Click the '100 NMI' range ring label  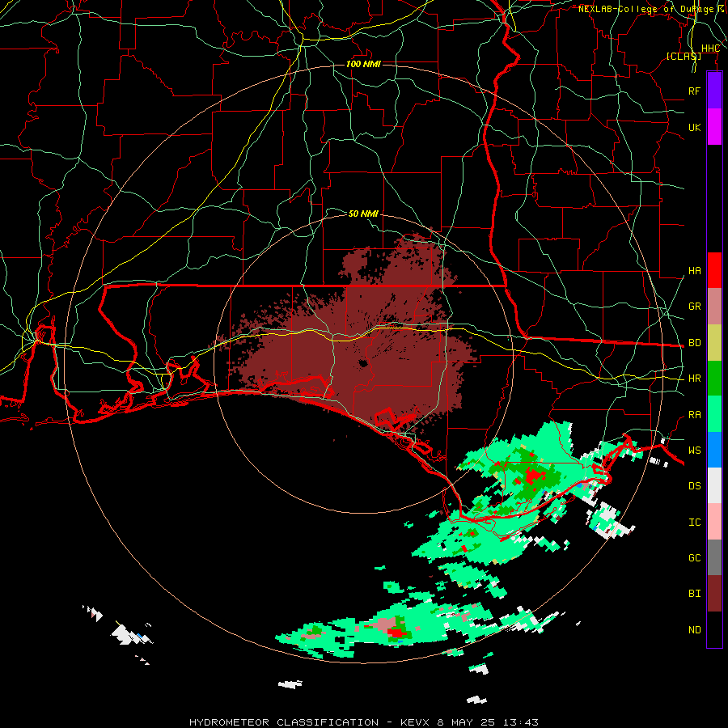pyautogui.click(x=363, y=64)
